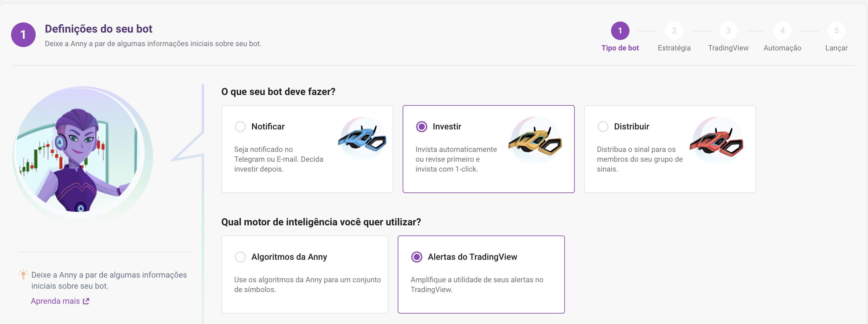The height and width of the screenshot is (324, 868).
Task: Select the Investir radio button
Action: [421, 127]
